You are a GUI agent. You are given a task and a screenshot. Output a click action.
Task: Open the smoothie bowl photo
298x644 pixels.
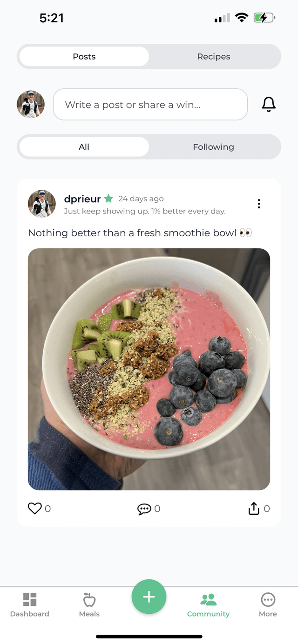pyautogui.click(x=149, y=369)
